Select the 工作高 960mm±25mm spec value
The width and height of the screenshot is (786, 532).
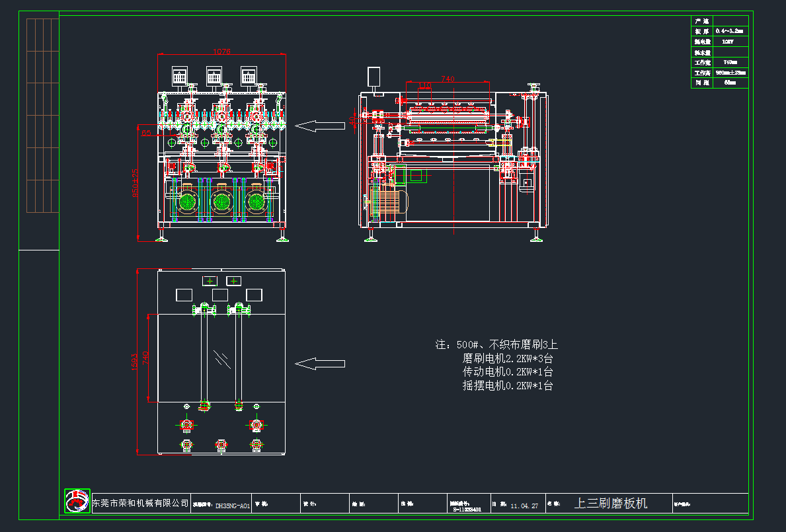tap(730, 72)
